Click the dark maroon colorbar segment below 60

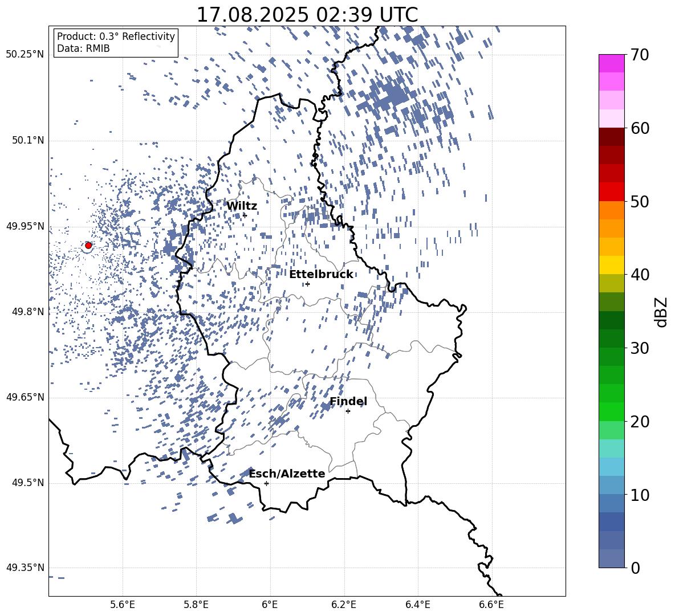point(611,137)
